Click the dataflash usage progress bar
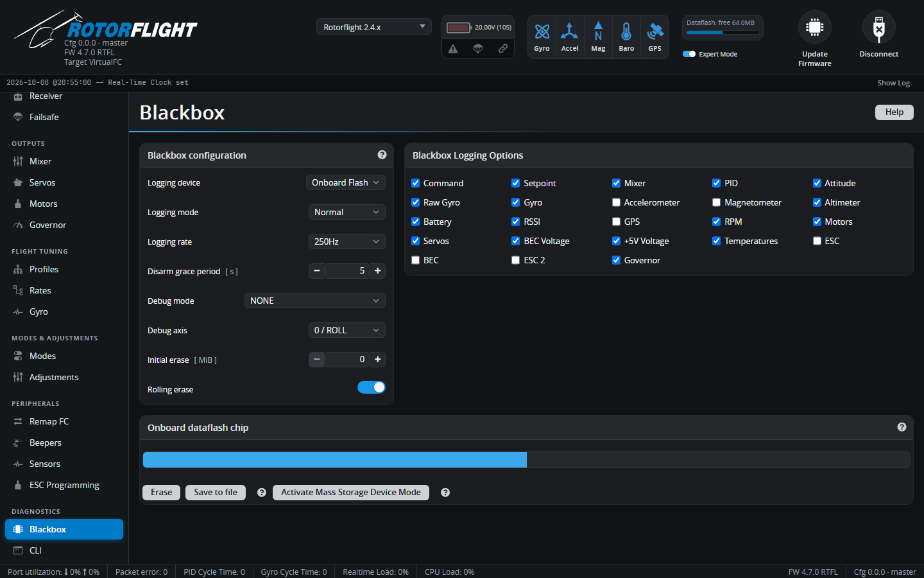 click(526, 460)
